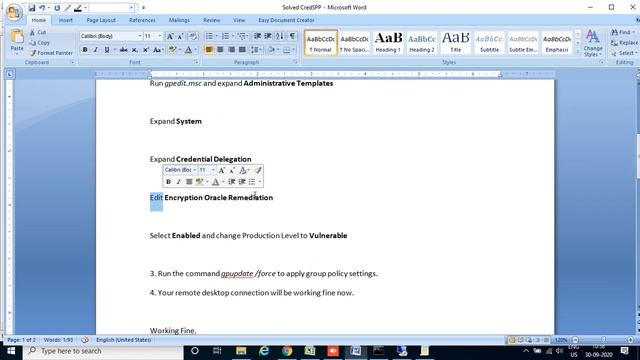Image resolution: width=640 pixels, height=360 pixels.
Task: Apply the Title style
Action: tap(456, 43)
